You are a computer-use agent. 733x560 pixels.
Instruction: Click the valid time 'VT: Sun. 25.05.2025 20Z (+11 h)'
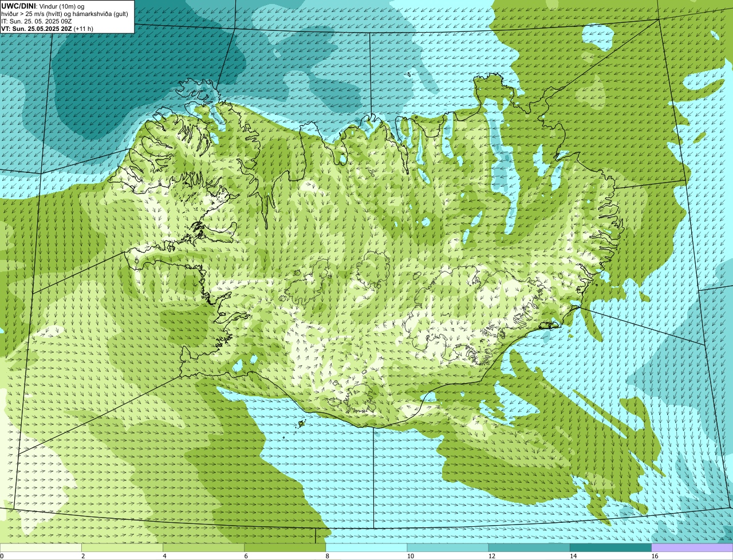pos(47,28)
